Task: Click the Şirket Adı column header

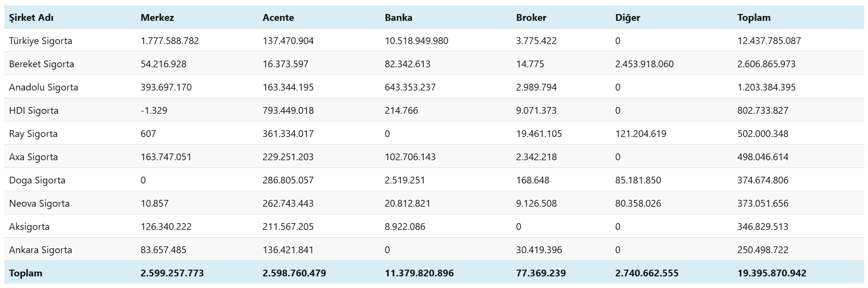Action: coord(32,17)
